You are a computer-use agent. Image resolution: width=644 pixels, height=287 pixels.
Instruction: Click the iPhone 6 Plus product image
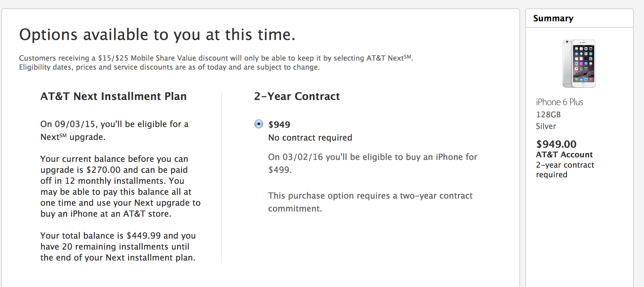tap(579, 64)
